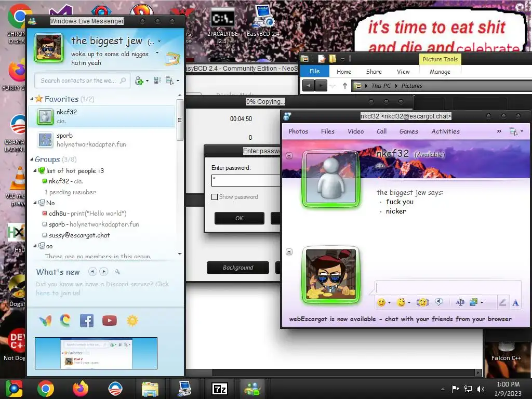Collapse the Groups section

tap(32, 159)
